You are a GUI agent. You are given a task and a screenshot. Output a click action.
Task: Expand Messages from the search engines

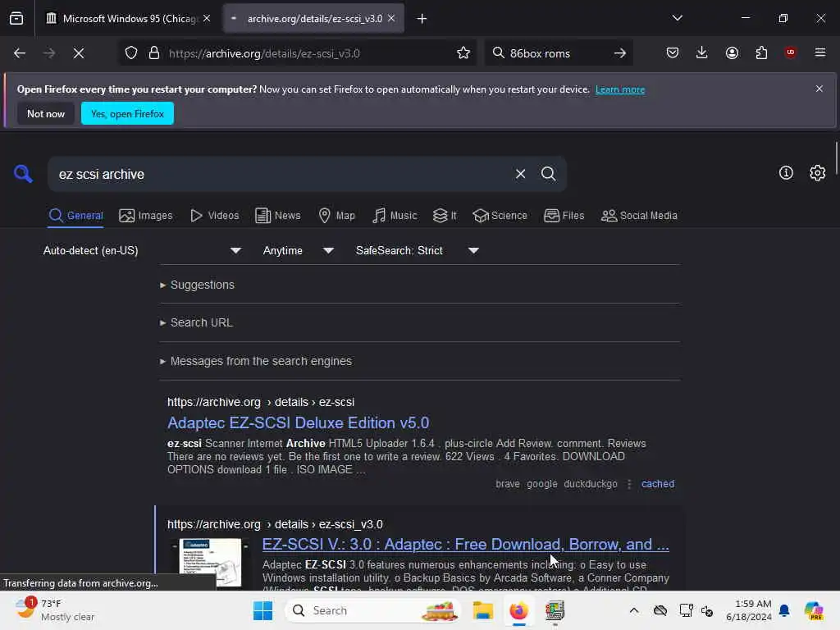click(x=256, y=361)
